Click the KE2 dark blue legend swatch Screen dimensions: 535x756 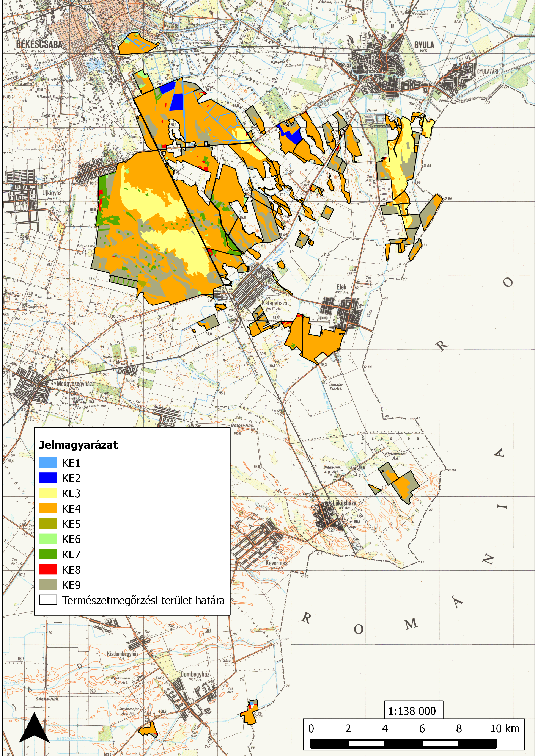pyautogui.click(x=48, y=478)
